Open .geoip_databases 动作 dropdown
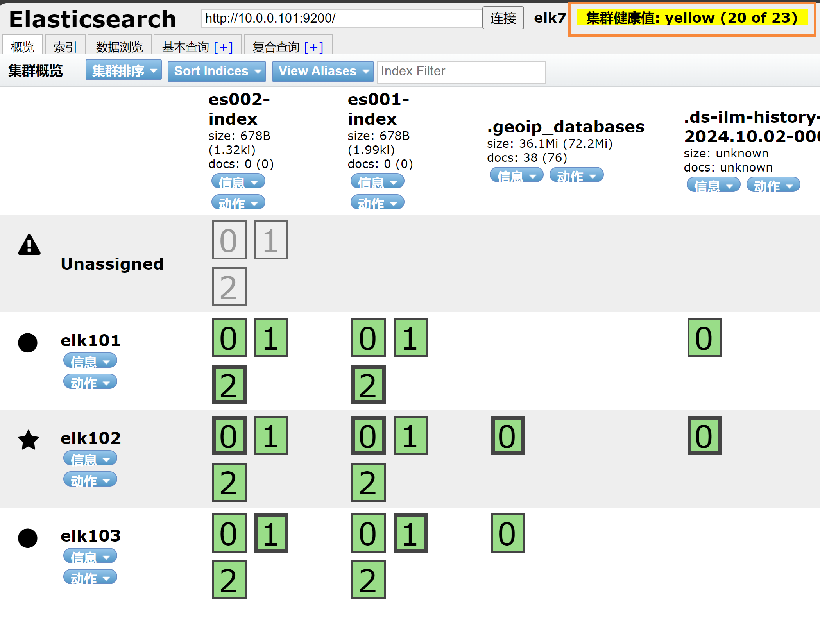 click(x=577, y=175)
